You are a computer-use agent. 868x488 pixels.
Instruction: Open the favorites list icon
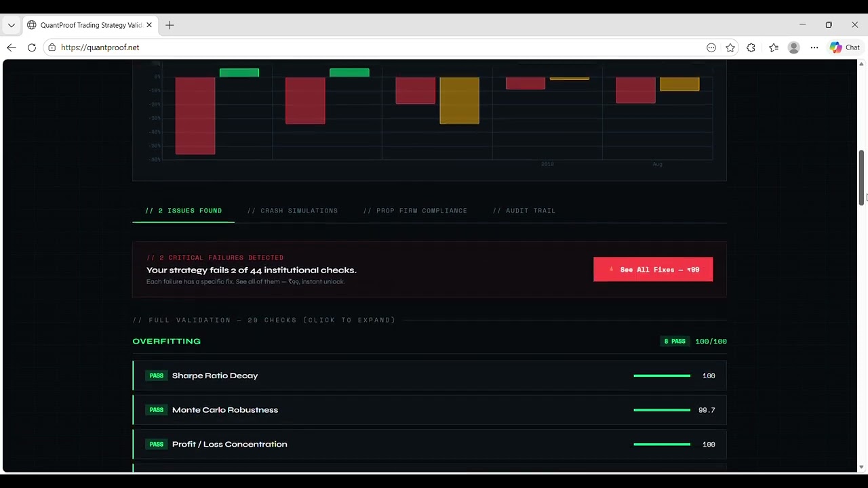[774, 47]
